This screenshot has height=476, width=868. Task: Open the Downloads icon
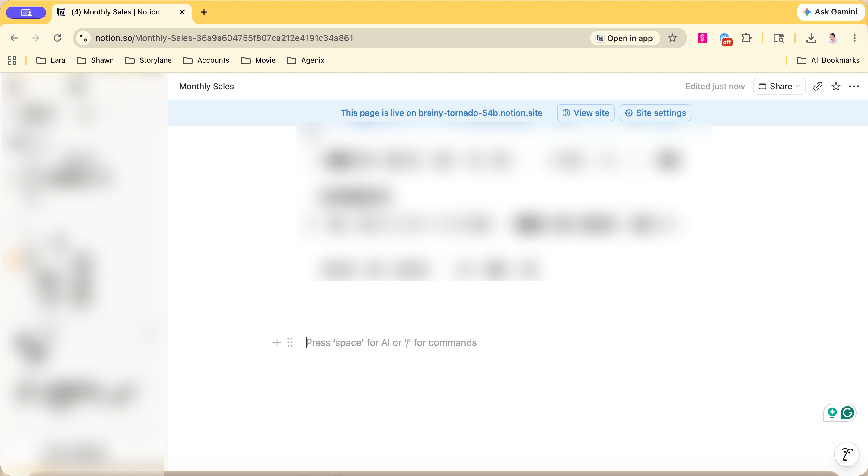tap(811, 38)
